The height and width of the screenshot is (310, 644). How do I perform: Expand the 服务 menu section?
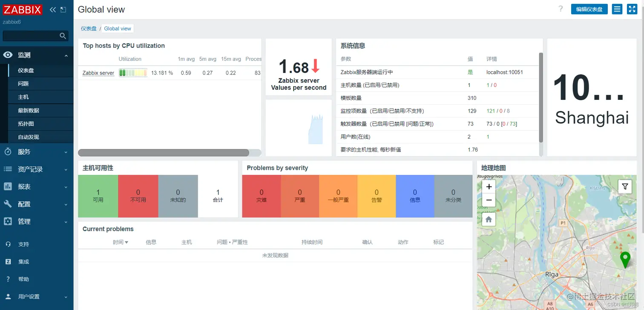(x=66, y=152)
